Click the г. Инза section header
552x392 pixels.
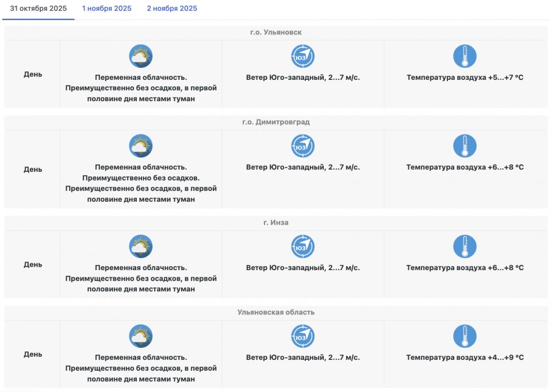(276, 222)
